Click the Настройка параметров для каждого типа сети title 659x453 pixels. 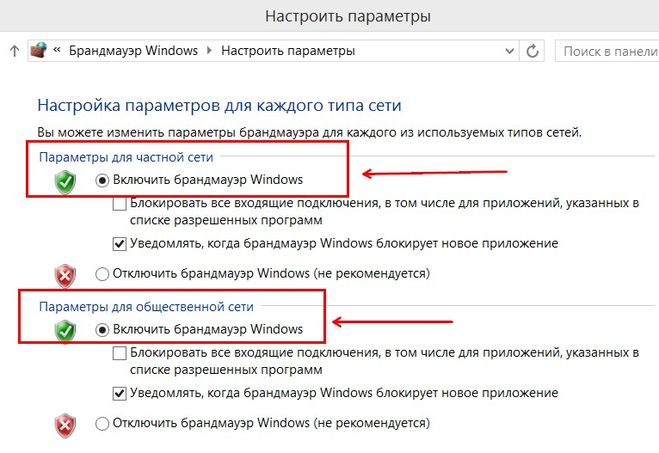click(x=219, y=105)
